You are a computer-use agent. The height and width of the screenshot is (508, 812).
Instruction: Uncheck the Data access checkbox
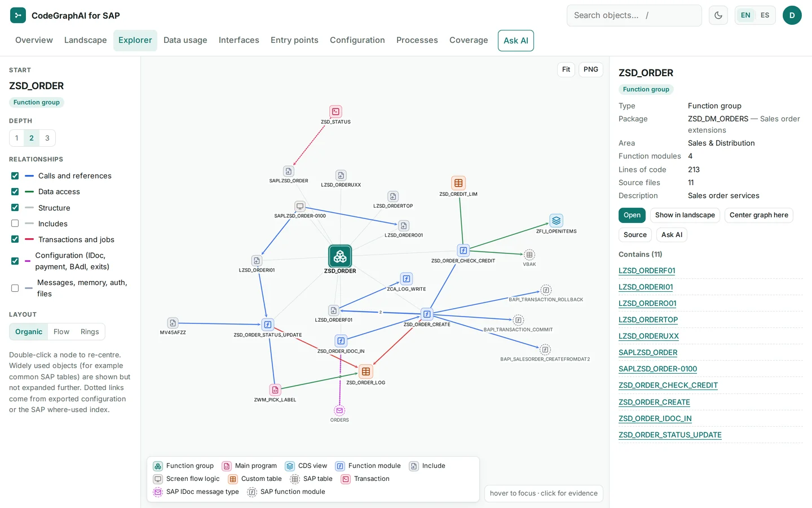click(x=15, y=192)
